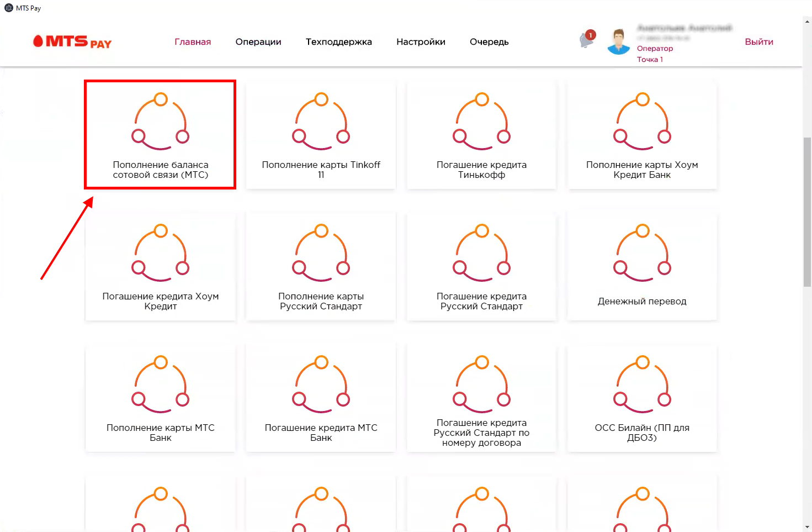Click the vertical scrollbar thumb
Image resolution: width=812 pixels, height=532 pixels.
(807, 212)
